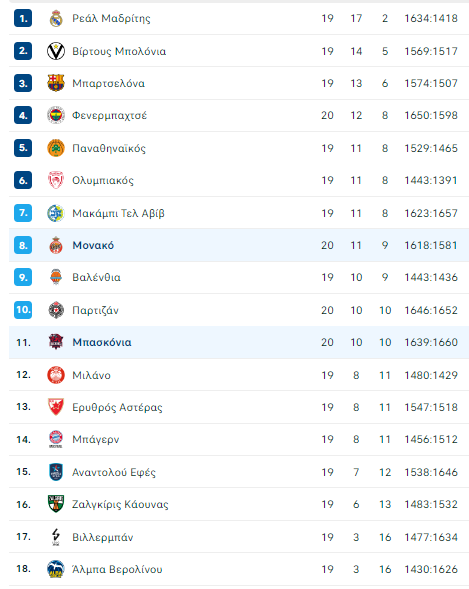Click the Monaco team crest
Viewport: 469px width, 589px height.
56,245
